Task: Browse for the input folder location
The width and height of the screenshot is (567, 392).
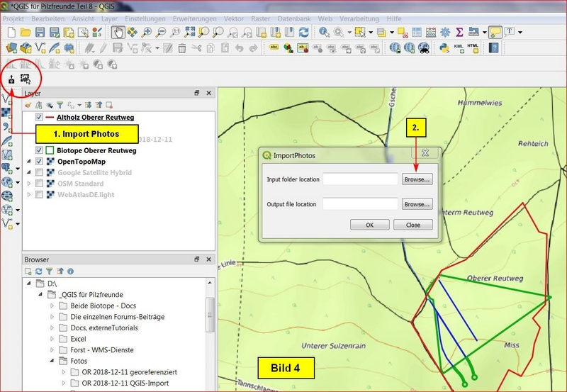Action: tap(417, 179)
